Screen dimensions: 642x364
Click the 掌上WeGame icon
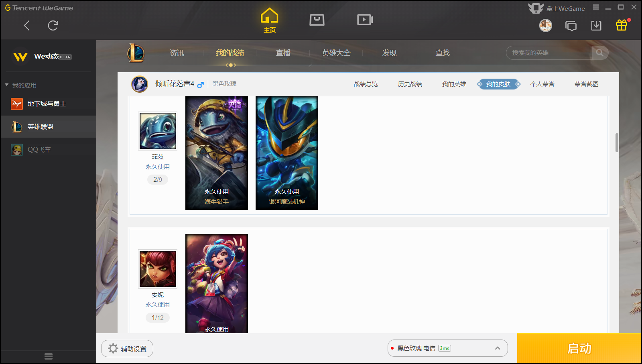tap(536, 8)
